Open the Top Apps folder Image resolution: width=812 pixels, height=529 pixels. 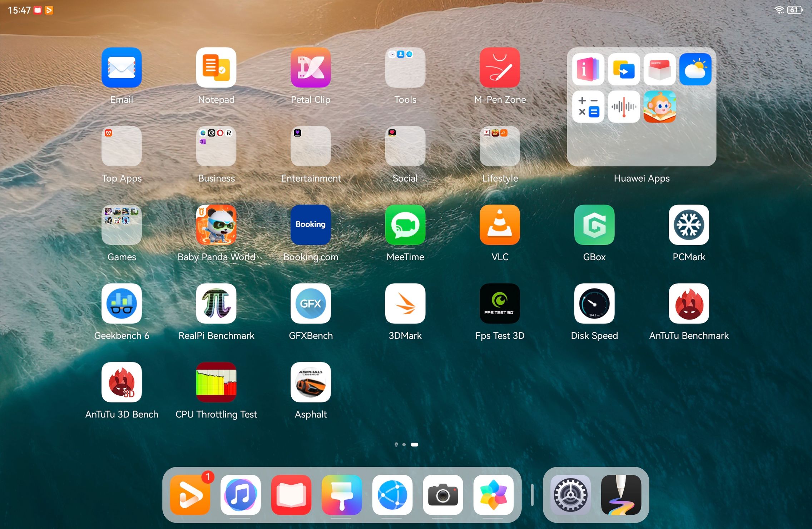[x=122, y=146]
